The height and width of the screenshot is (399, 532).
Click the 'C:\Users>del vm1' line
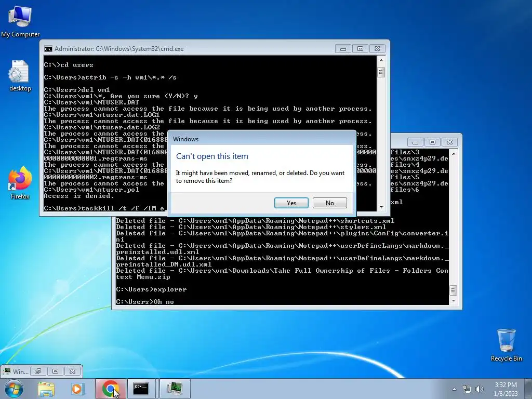(x=77, y=90)
